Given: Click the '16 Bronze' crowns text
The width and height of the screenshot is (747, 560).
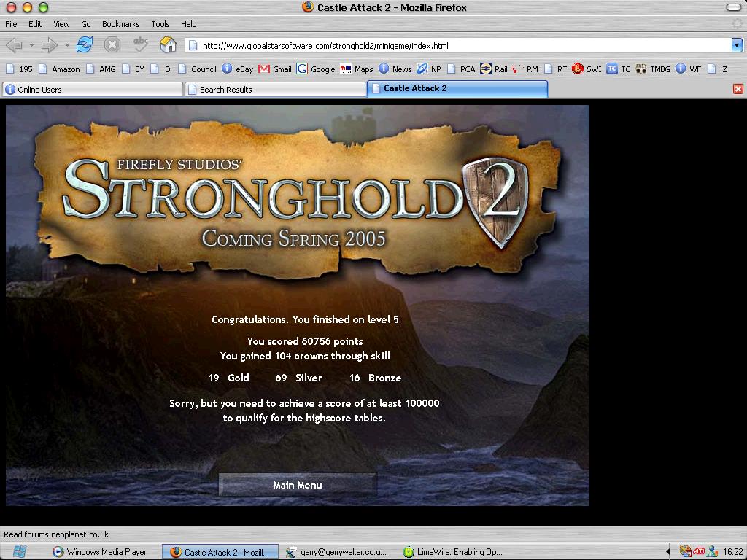Looking at the screenshot, I should (x=376, y=378).
